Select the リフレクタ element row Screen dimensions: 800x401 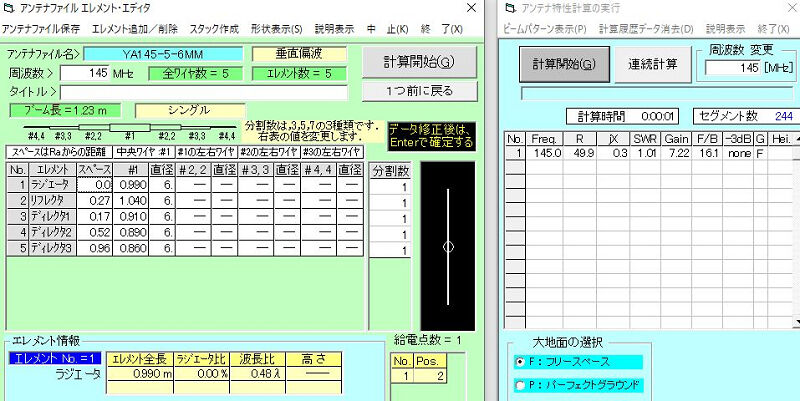[53, 201]
